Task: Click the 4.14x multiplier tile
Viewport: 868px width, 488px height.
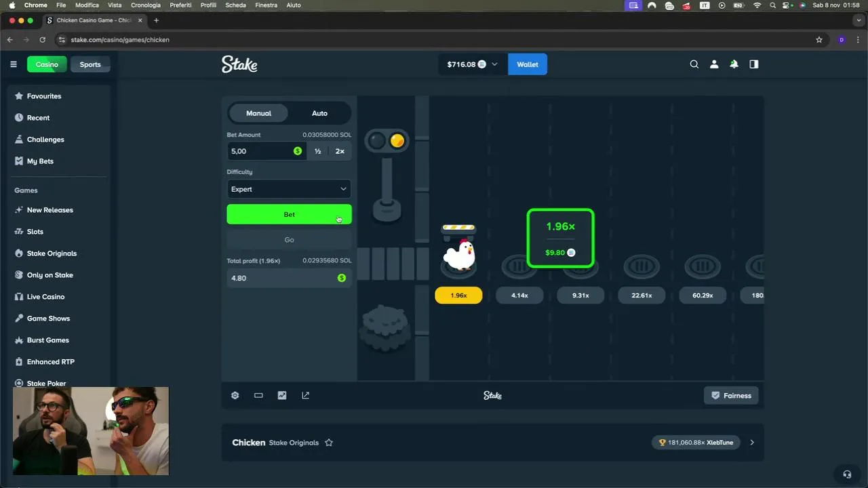Action: tap(519, 296)
